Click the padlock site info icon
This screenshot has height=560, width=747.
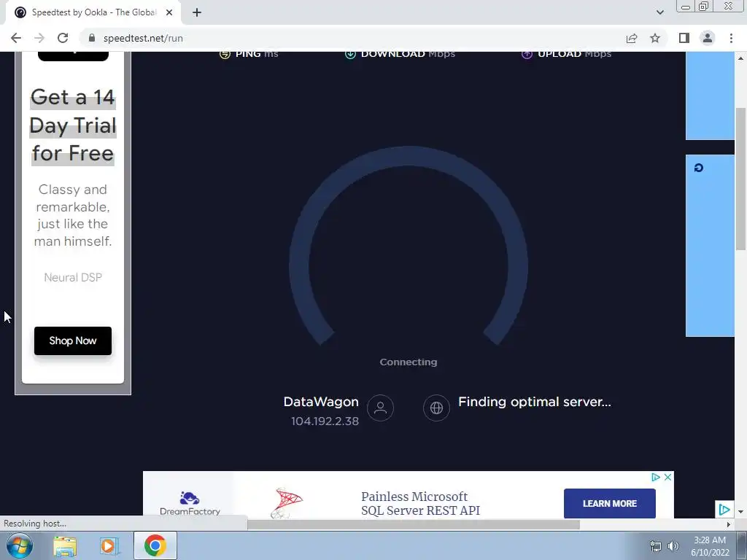tap(92, 38)
